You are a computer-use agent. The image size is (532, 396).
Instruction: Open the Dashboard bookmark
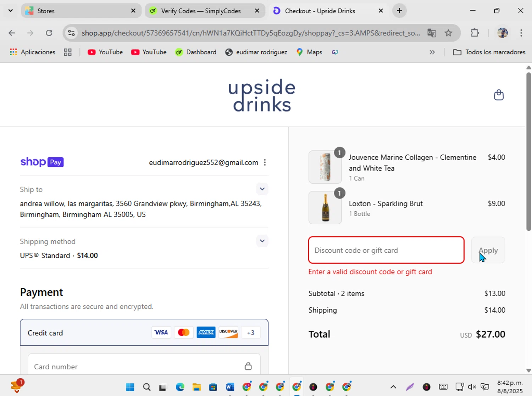[196, 52]
